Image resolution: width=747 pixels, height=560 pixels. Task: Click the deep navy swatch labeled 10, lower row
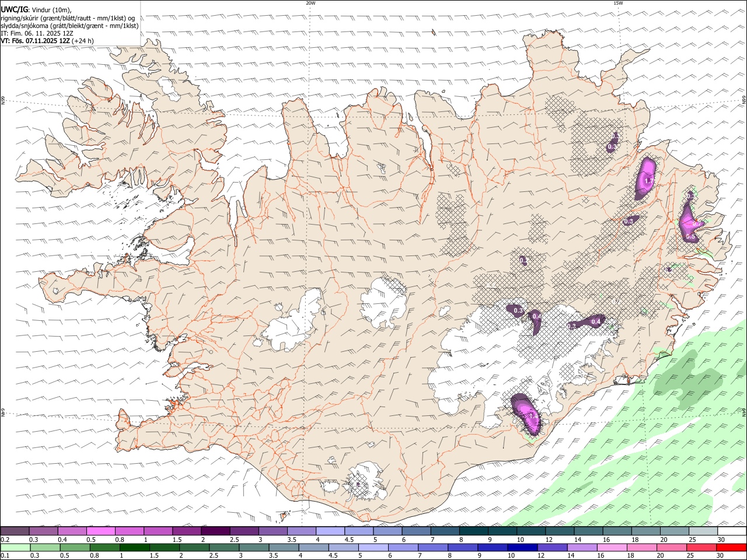[x=522, y=548]
